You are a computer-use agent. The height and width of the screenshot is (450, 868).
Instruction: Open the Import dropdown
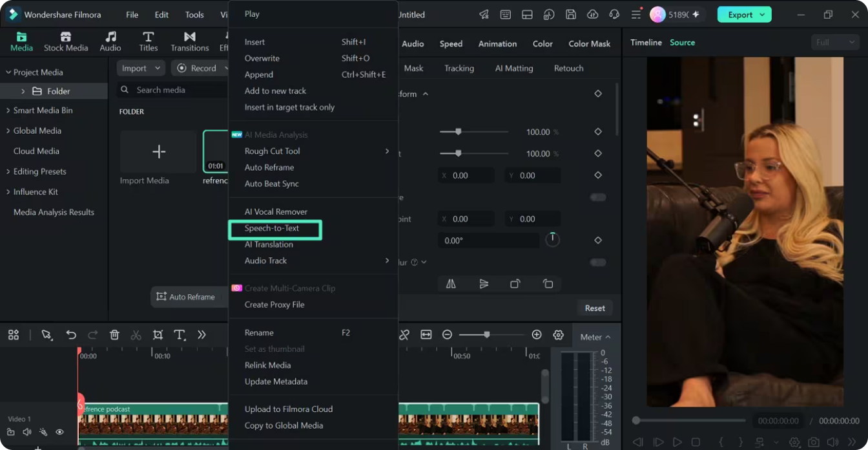click(141, 68)
